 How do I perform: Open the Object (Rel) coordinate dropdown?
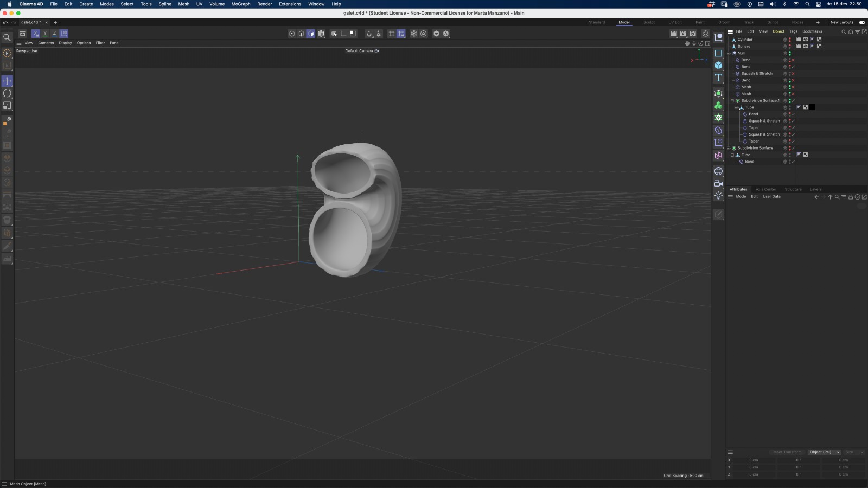point(824,452)
